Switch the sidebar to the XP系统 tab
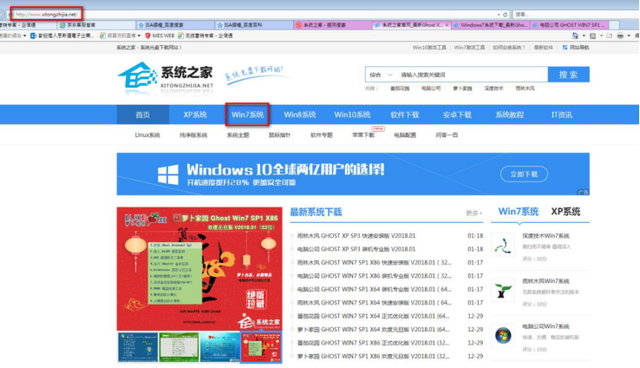Image resolution: width=640 pixels, height=368 pixels. pyautogui.click(x=565, y=211)
